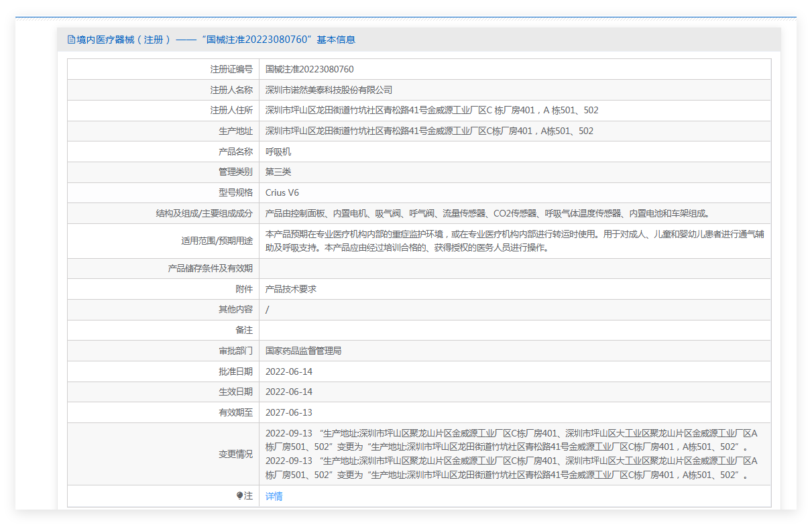Click the 注册证编号 row label
812x525 pixels.
click(x=231, y=69)
